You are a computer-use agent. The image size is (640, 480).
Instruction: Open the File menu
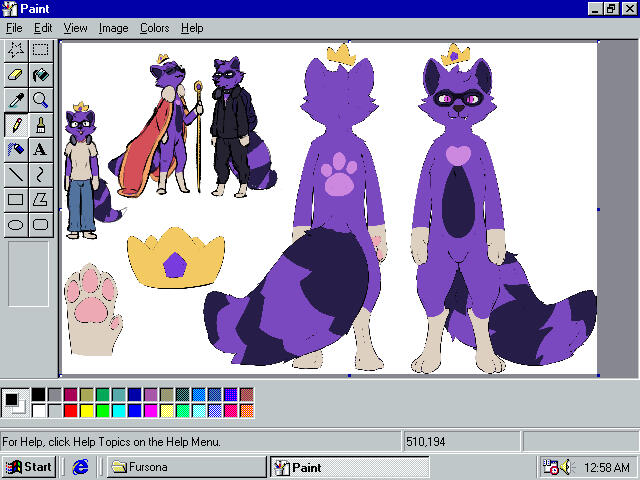tap(14, 28)
